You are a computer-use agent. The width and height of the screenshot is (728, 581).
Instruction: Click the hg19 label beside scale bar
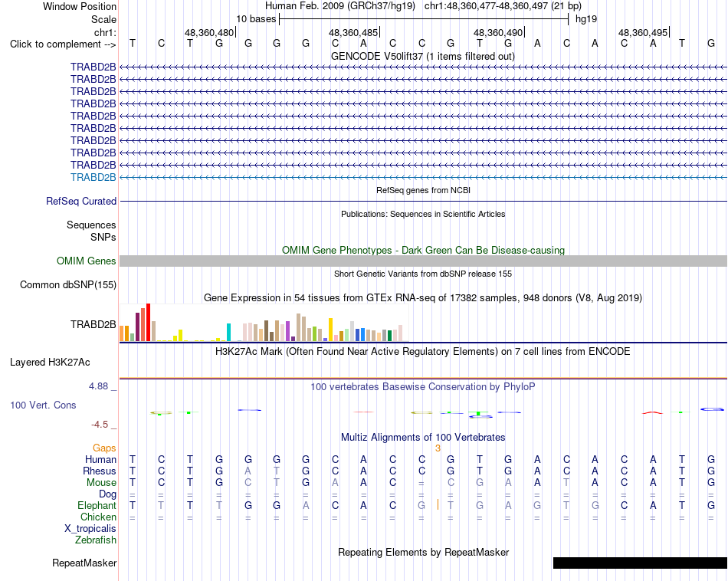[x=586, y=19]
